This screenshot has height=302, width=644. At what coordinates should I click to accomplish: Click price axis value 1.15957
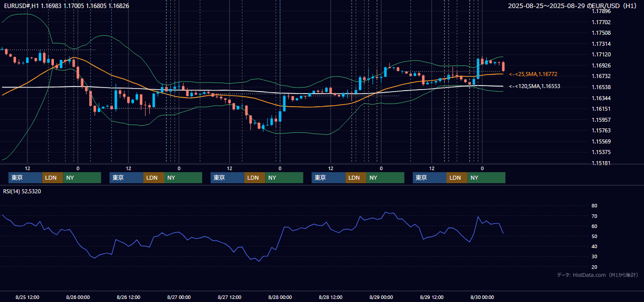(601, 120)
